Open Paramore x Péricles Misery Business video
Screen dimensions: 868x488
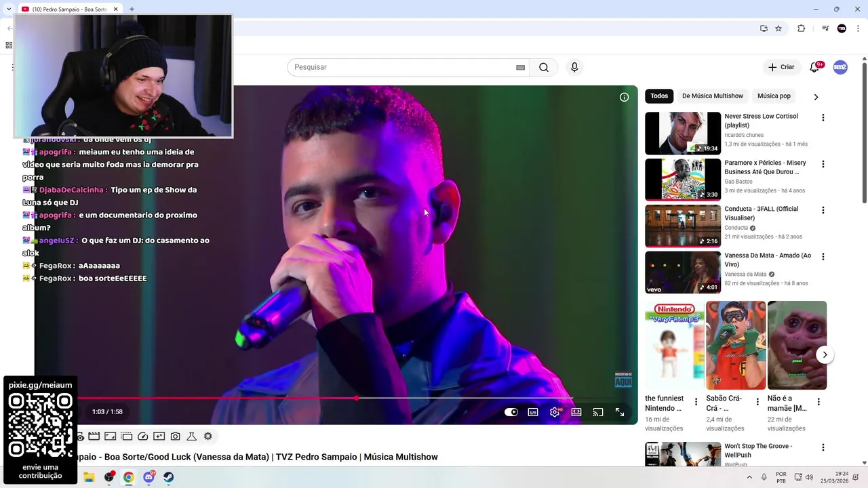[x=683, y=180]
